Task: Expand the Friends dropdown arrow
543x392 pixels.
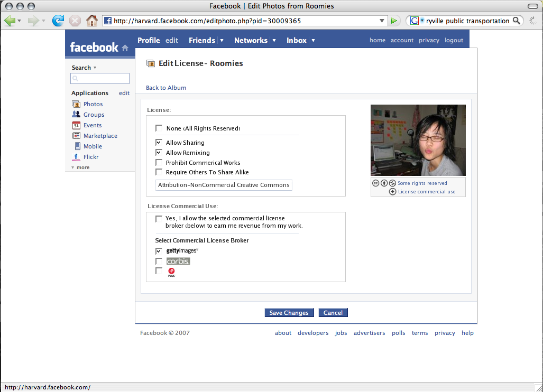Action: point(222,41)
